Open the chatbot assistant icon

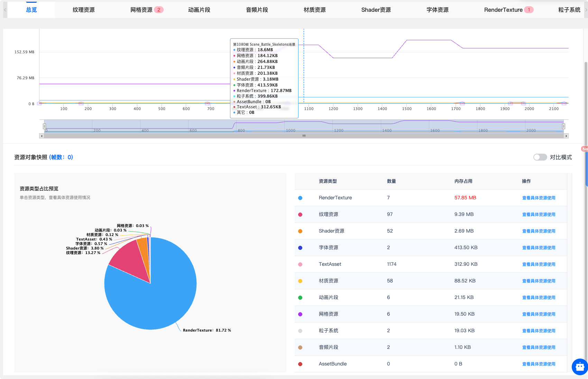click(580, 367)
